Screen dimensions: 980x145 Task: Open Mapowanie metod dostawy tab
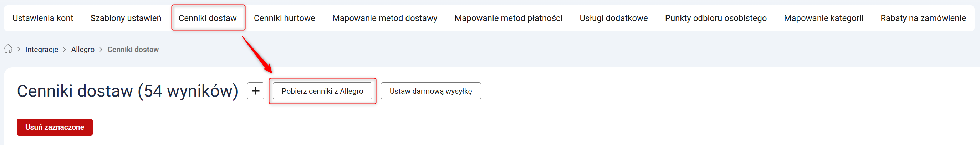pyautogui.click(x=385, y=18)
